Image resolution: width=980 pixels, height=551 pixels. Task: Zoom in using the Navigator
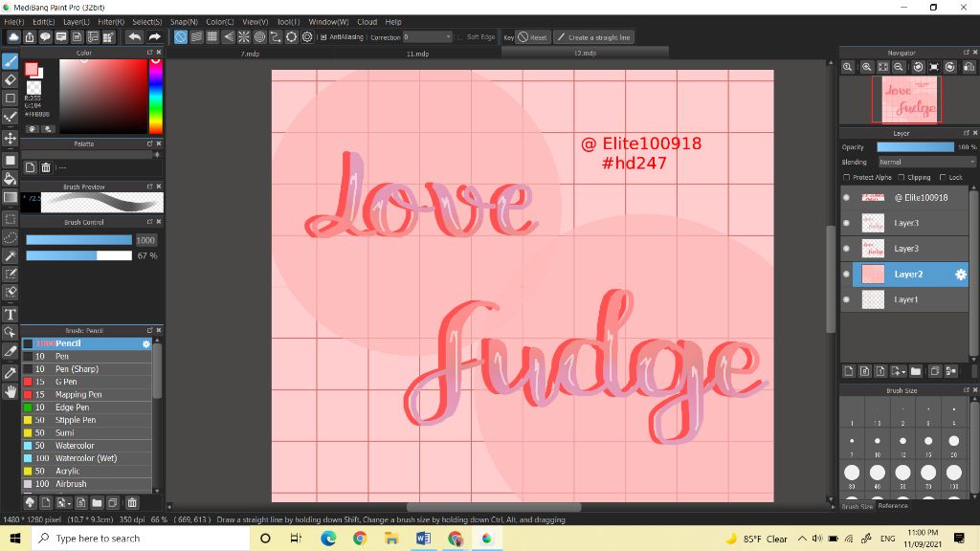coord(866,67)
